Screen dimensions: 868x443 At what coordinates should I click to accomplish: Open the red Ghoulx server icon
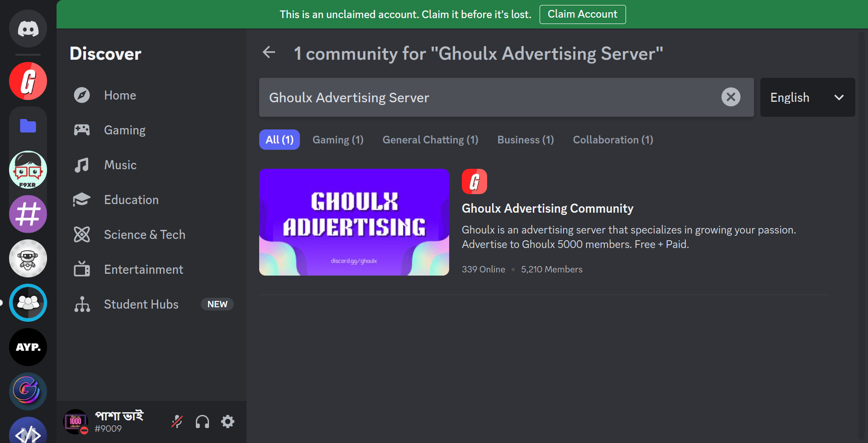tap(28, 81)
